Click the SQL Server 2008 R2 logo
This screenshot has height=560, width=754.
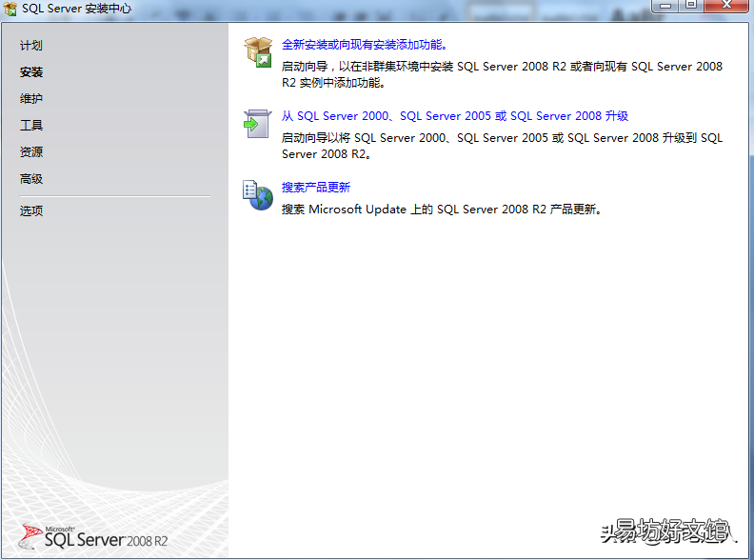point(92,536)
